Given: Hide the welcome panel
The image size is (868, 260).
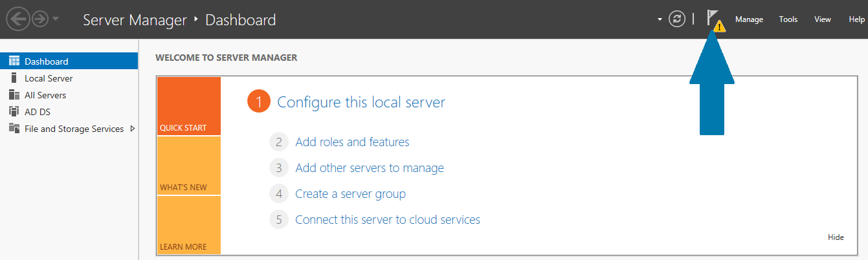Looking at the screenshot, I should (836, 237).
